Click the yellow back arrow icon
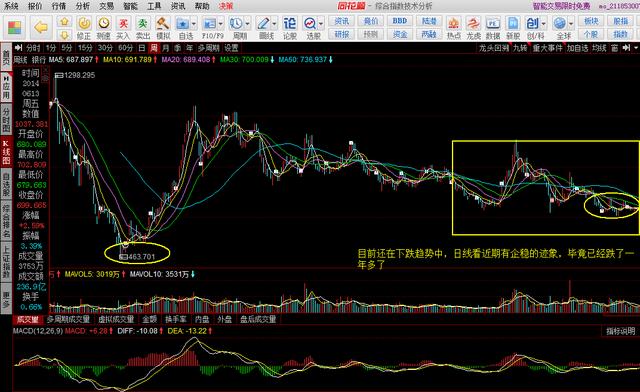This screenshot has height=392, width=640. pos(41,27)
